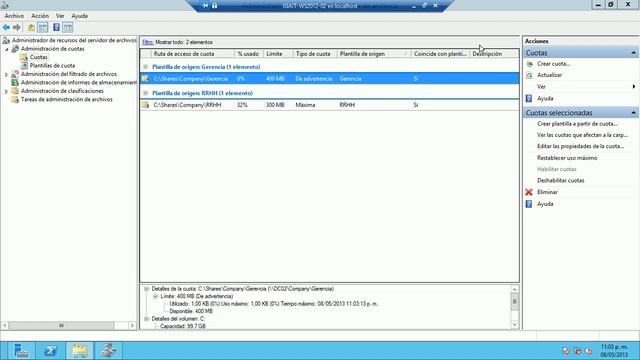Click the details pane scroll up arrow
The width and height of the screenshot is (640, 360).
pyautogui.click(x=514, y=289)
